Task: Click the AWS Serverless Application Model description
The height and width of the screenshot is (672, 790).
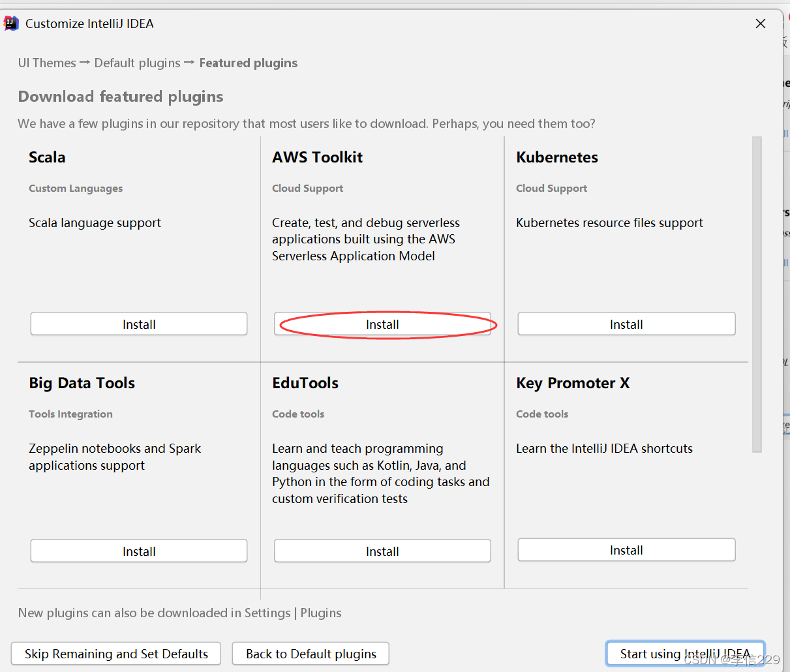Action: 366,239
